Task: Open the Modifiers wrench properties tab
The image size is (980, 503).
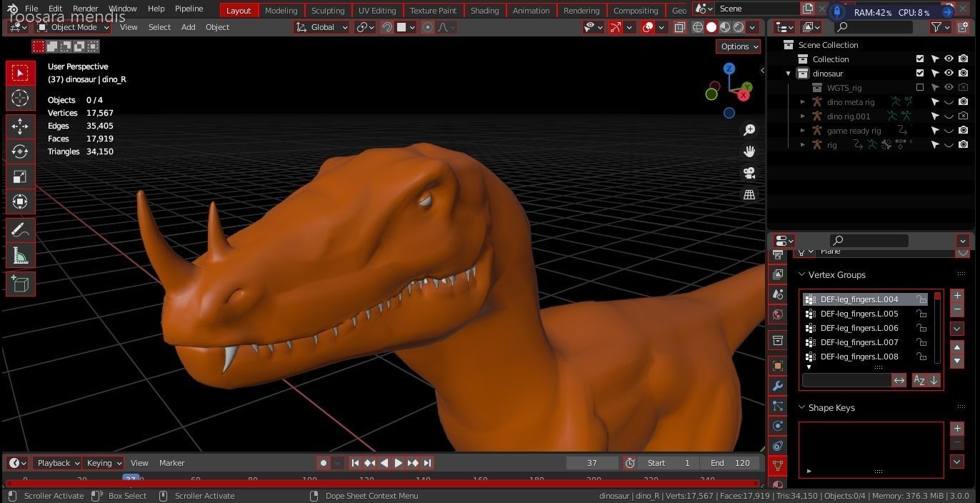Action: point(778,386)
